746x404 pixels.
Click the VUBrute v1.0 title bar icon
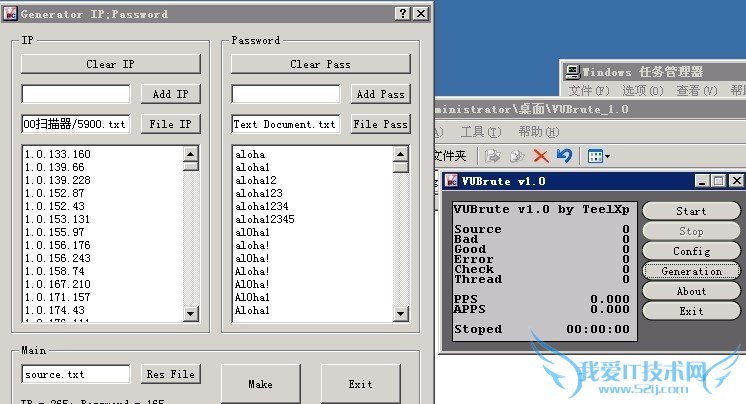tap(451, 181)
